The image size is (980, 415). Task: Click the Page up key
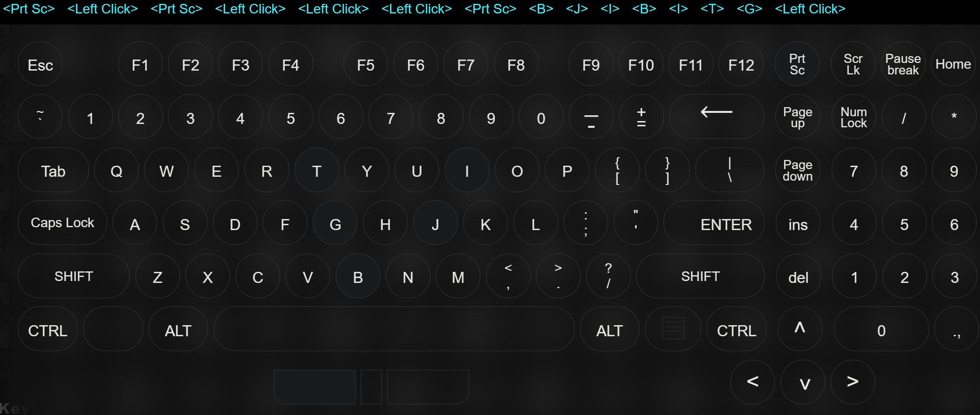pos(797,117)
